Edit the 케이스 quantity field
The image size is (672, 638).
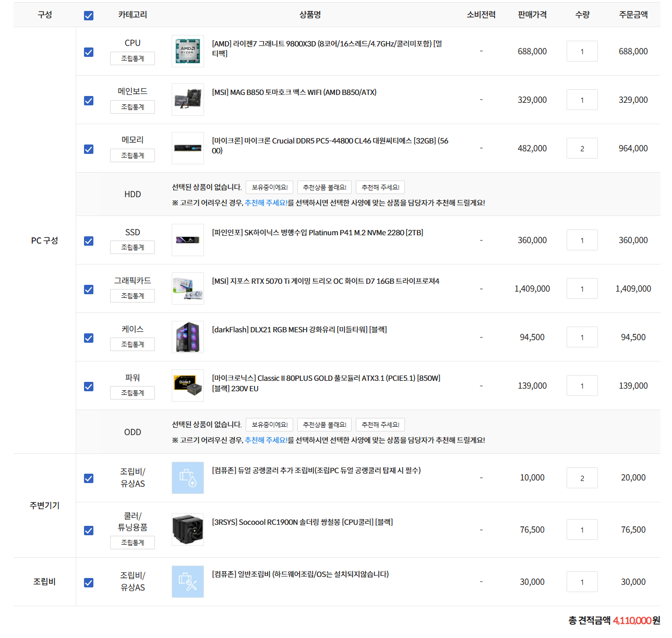pyautogui.click(x=582, y=337)
